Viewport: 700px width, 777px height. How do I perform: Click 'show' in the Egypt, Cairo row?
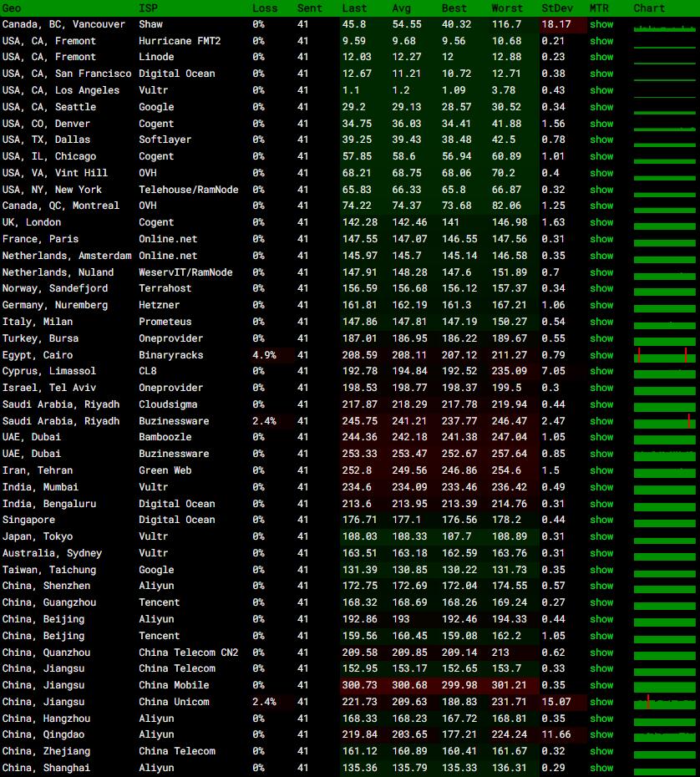point(601,355)
